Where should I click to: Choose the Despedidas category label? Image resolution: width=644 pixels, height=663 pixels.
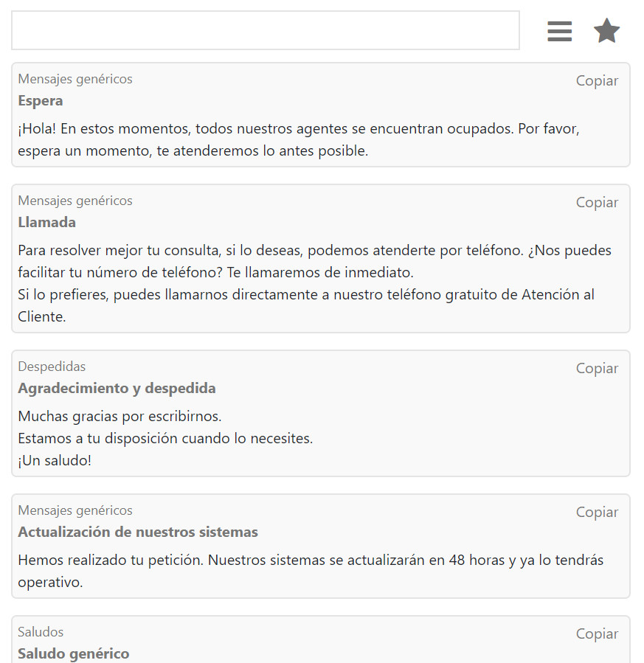click(52, 367)
